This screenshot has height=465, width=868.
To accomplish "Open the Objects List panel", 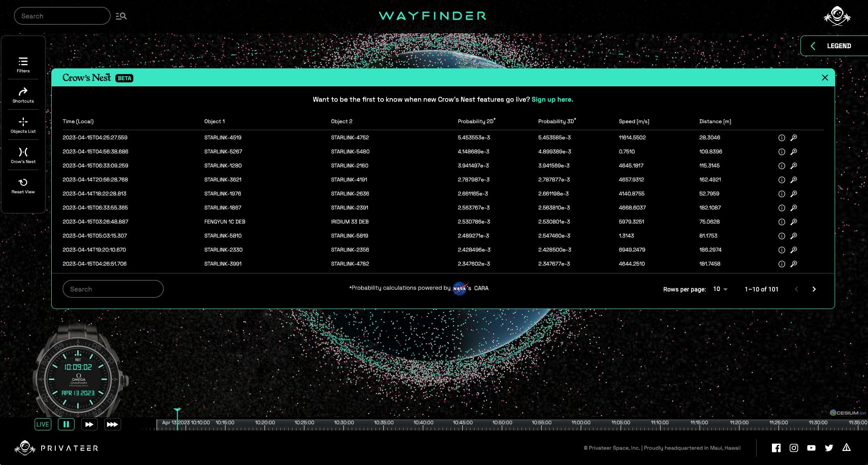I will click(x=22, y=124).
